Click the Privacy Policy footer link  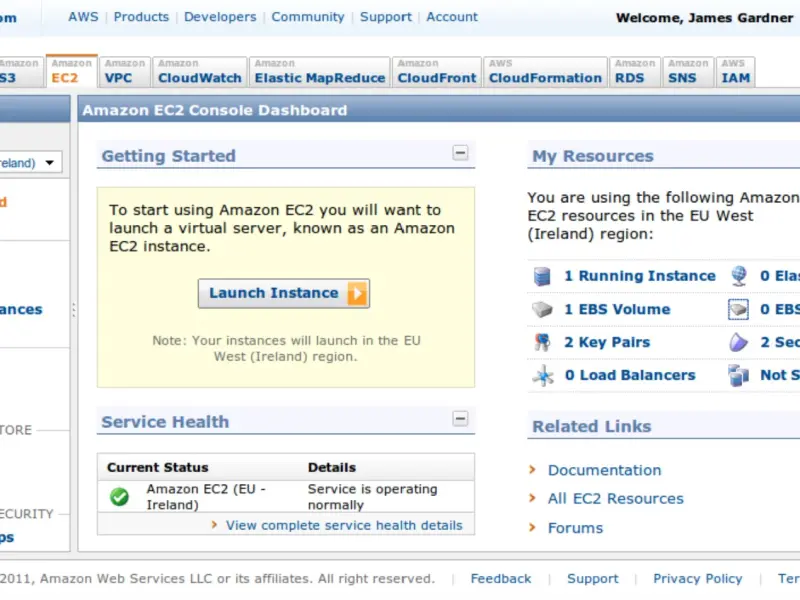click(697, 579)
